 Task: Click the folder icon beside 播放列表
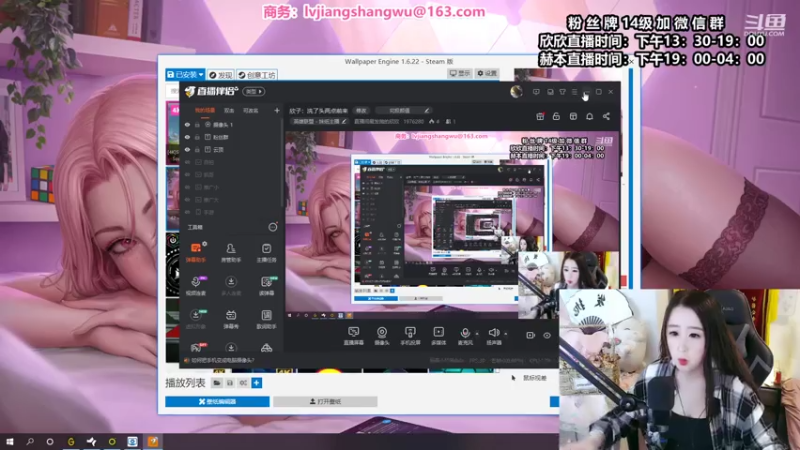click(x=217, y=383)
